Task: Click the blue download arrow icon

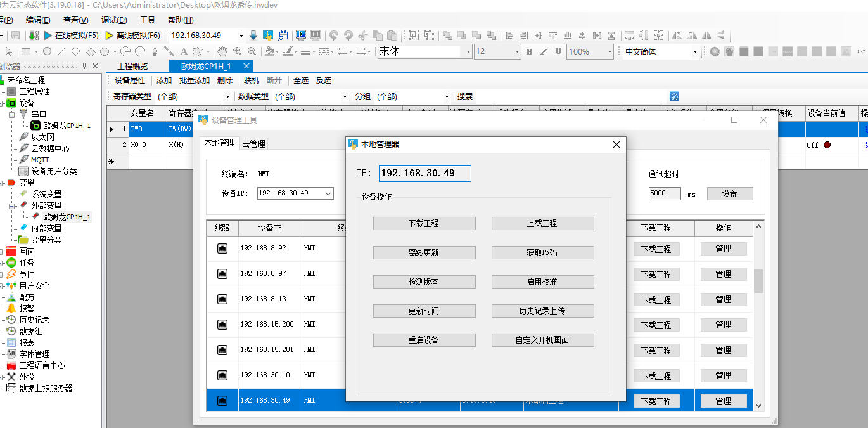Action: (x=253, y=35)
